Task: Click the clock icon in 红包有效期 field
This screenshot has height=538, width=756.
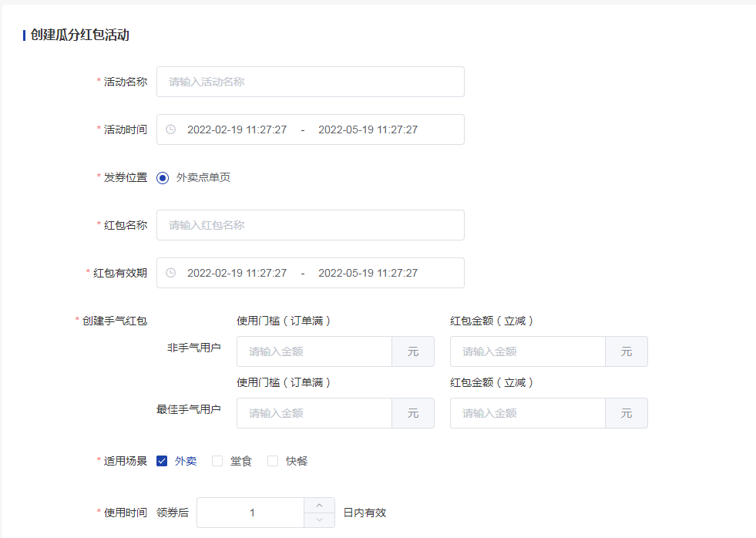Action: pyautogui.click(x=170, y=272)
